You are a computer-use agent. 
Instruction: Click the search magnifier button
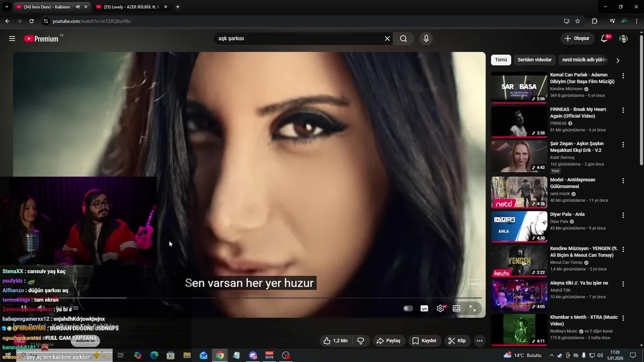point(404,39)
